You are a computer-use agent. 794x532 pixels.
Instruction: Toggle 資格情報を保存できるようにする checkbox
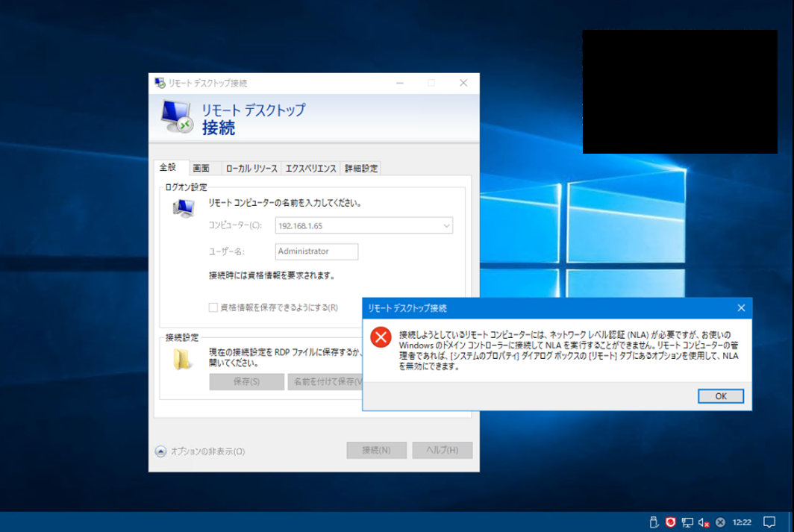(213, 307)
